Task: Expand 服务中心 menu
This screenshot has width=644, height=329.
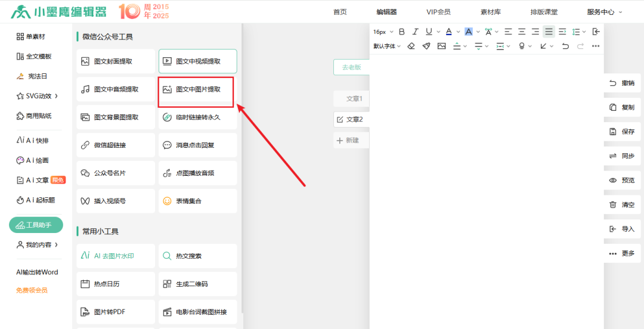Action: pyautogui.click(x=605, y=12)
